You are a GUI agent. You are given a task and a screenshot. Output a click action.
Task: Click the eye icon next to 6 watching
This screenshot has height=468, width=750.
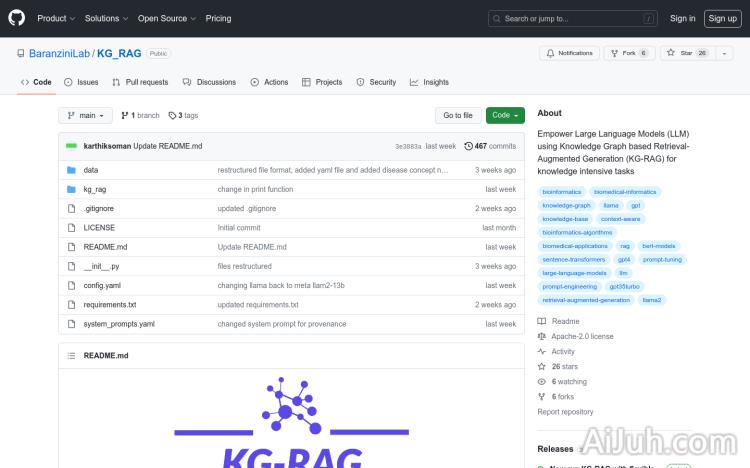pos(541,381)
